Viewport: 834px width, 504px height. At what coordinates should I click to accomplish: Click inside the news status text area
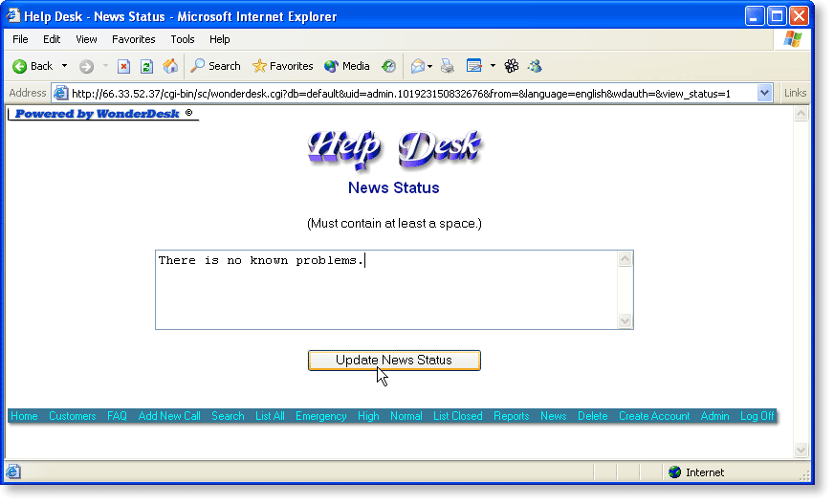click(386, 290)
